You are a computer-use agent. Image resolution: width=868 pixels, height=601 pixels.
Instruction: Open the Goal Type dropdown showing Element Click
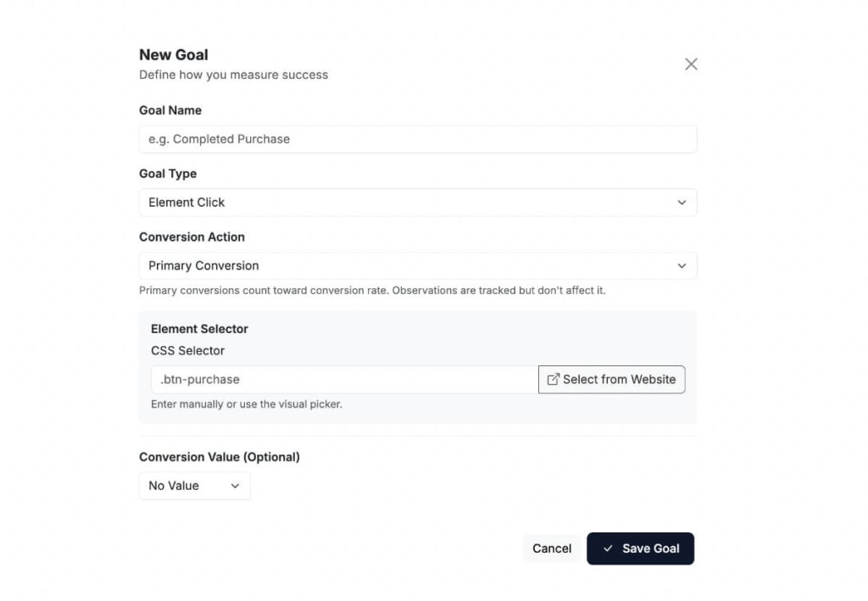coord(418,203)
